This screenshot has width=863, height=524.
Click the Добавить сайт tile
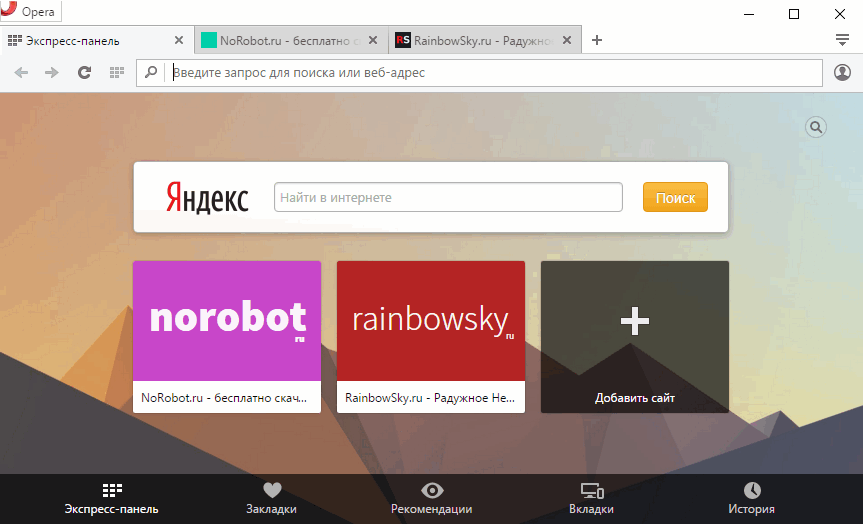pos(635,337)
